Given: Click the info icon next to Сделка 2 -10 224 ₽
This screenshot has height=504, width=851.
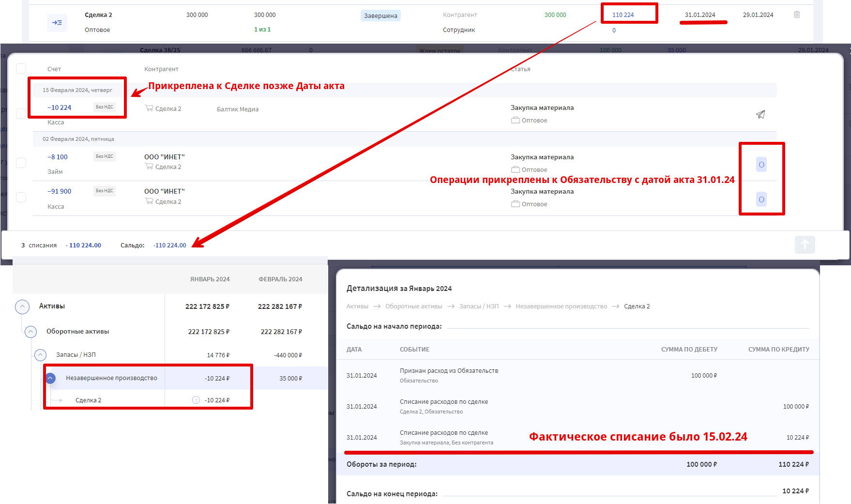Looking at the screenshot, I should tap(196, 400).
